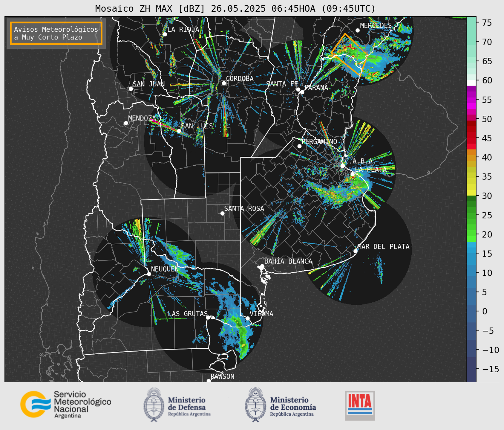Image resolution: width=504 pixels, height=430 pixels.
Task: Select the NEUQUÉN city marker
Action: tap(149, 274)
